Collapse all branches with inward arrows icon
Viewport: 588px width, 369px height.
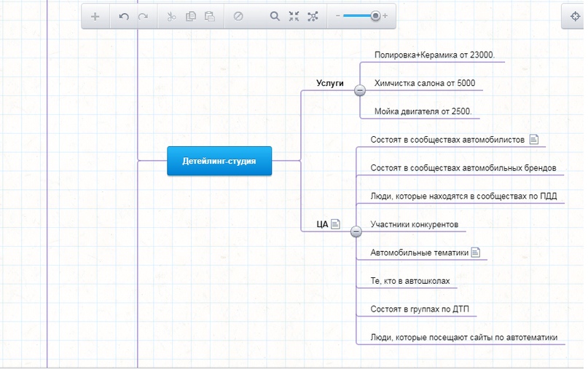[x=294, y=17]
